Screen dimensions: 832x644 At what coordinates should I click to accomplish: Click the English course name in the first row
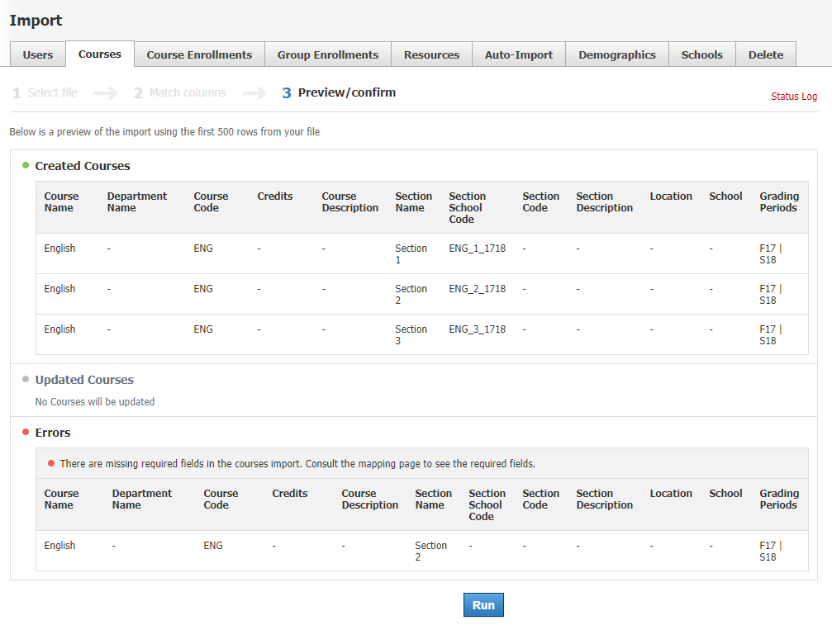59,248
